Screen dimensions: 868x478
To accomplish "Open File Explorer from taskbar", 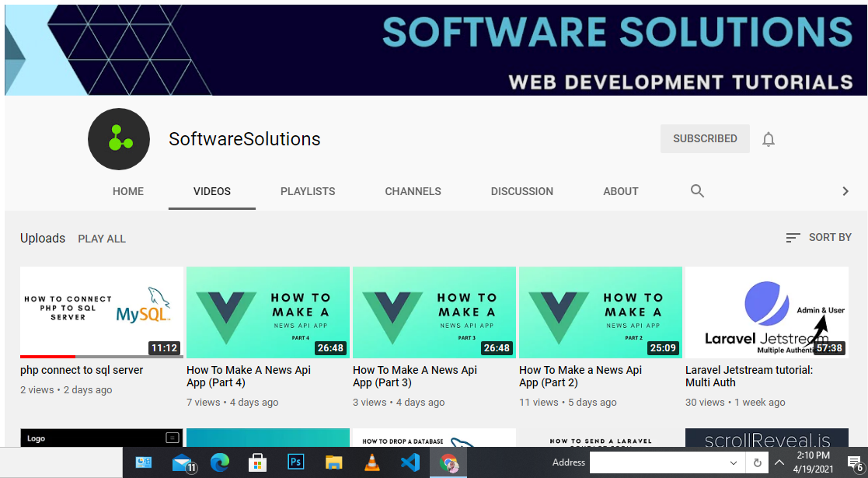I will click(x=334, y=462).
